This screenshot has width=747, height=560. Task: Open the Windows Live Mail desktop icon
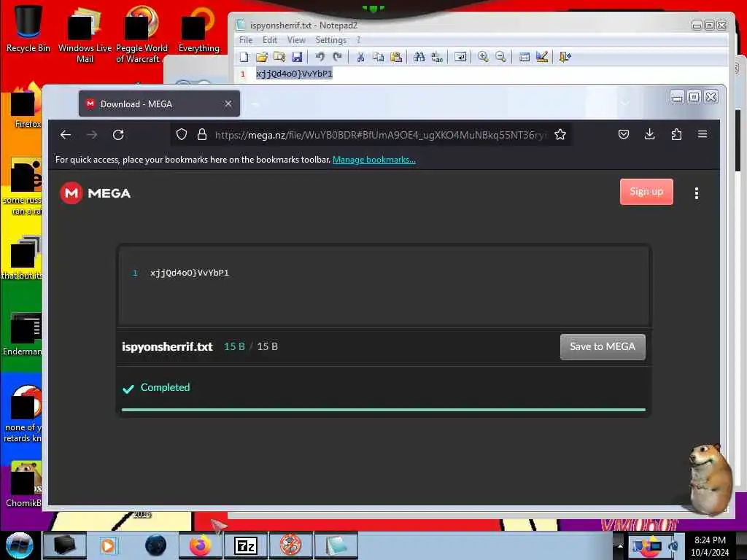tap(85, 34)
